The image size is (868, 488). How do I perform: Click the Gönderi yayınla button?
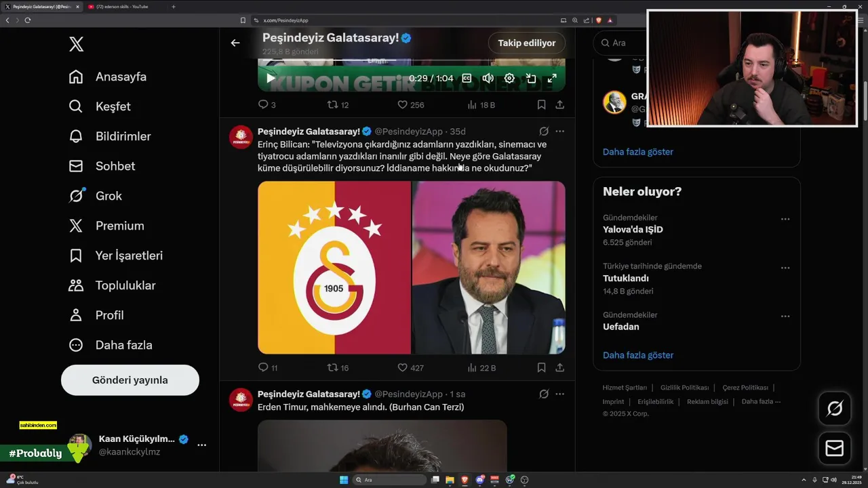[x=130, y=380]
